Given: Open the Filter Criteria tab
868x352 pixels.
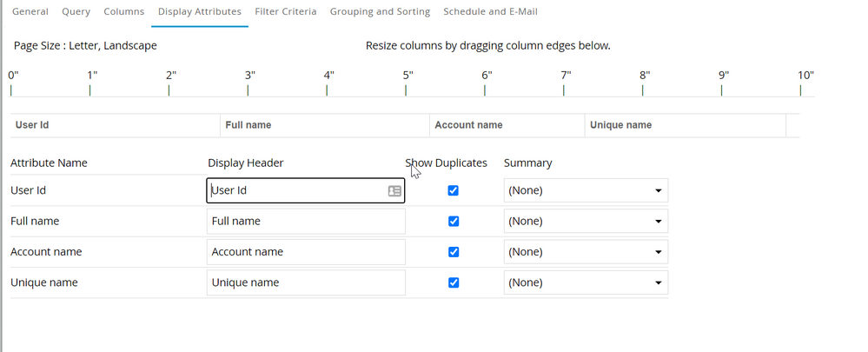Looking at the screenshot, I should 286,12.
